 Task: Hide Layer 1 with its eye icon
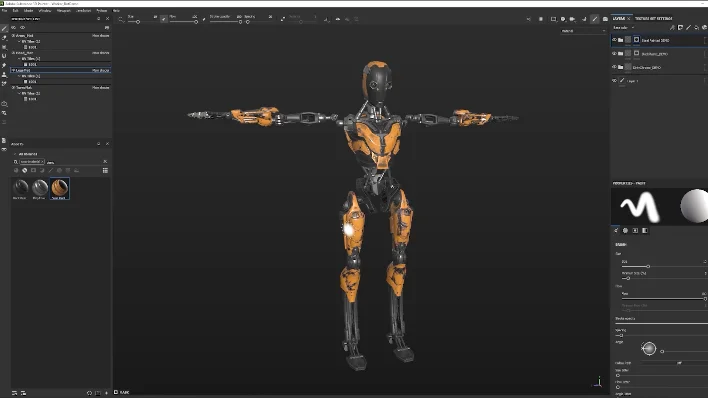614,81
